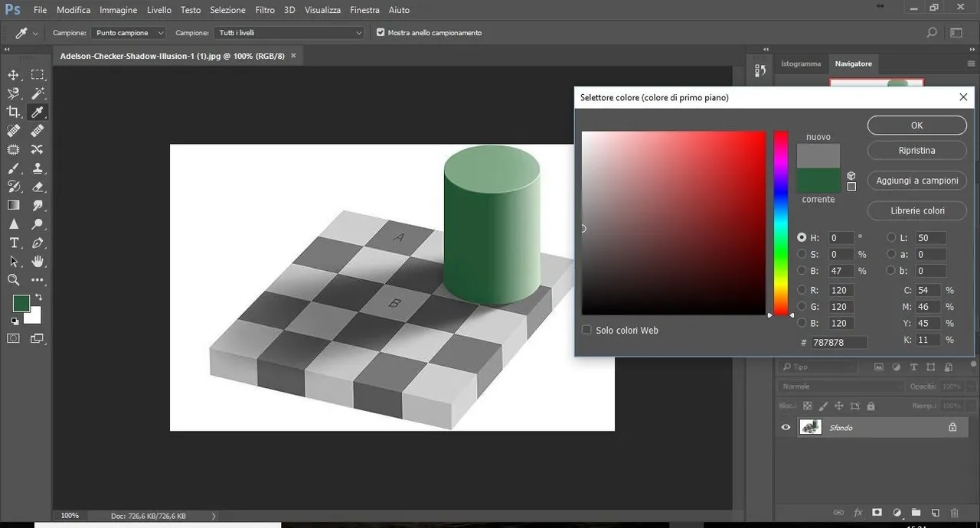The image size is (980, 528).
Task: Open the Punto campione dropdown
Action: point(129,33)
